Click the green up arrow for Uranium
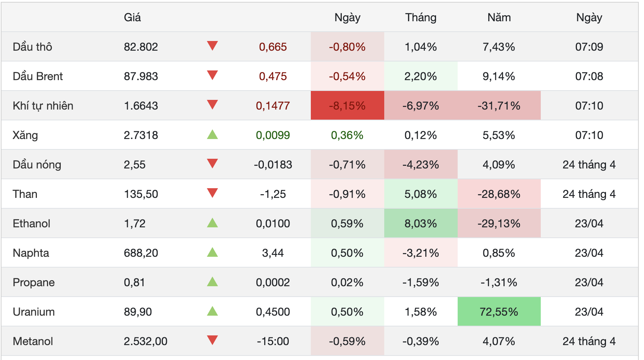The image size is (644, 360). tap(212, 311)
